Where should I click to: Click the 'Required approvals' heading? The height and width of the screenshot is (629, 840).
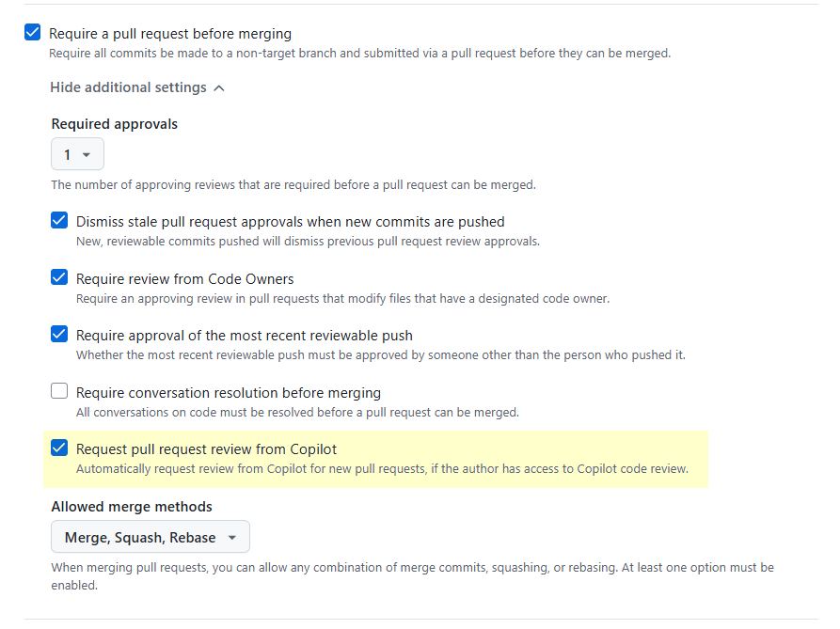pos(114,124)
